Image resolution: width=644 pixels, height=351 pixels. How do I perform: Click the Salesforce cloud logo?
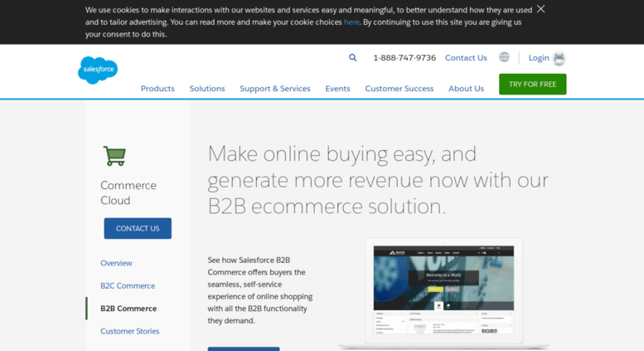98,71
